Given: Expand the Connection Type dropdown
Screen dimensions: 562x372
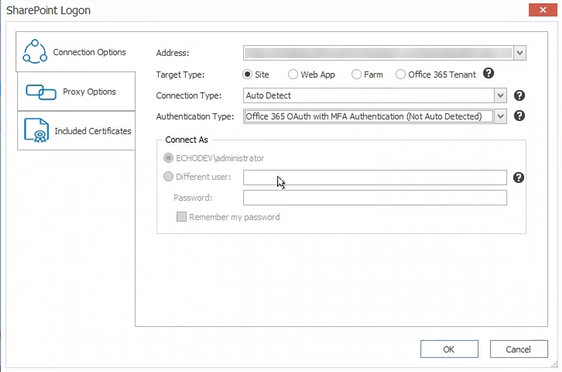Looking at the screenshot, I should [x=500, y=96].
